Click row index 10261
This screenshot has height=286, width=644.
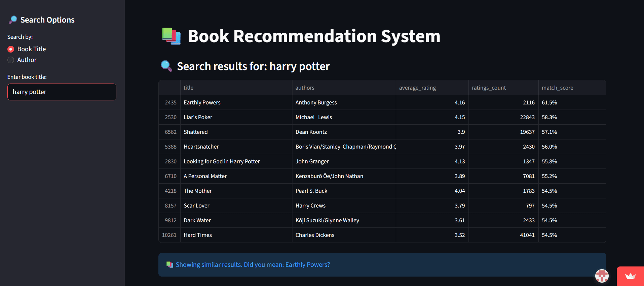pos(169,235)
